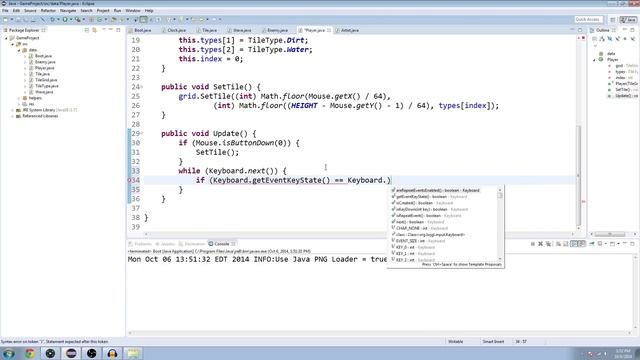Maximize the editor area

(x=580, y=30)
